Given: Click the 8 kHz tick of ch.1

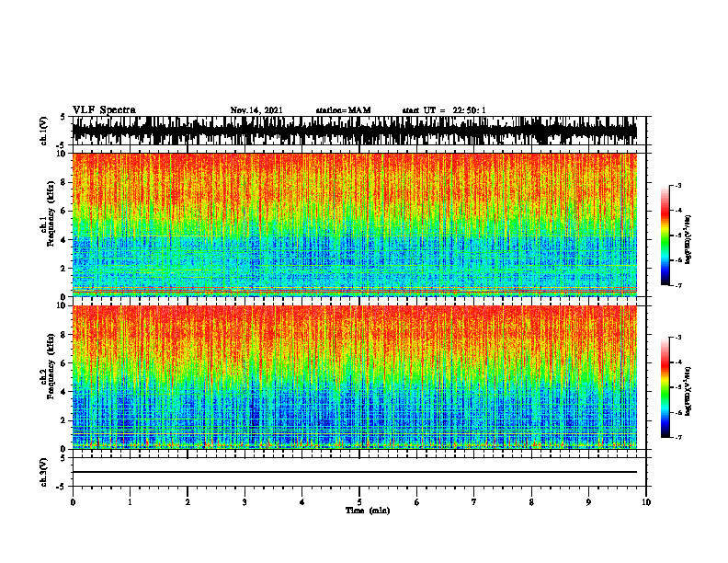Looking at the screenshot, I should pyautogui.click(x=64, y=182).
